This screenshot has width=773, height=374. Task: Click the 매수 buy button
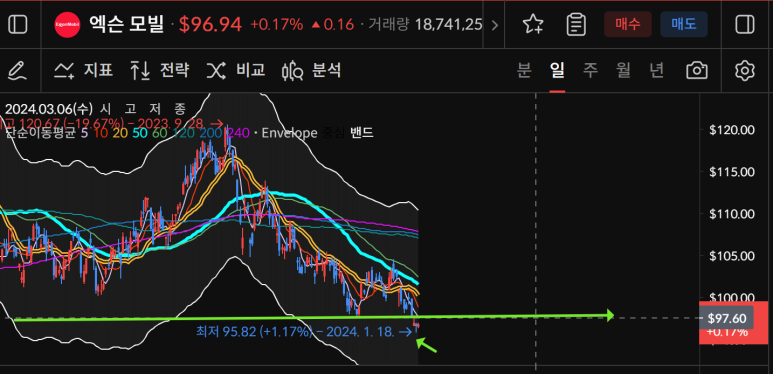point(628,24)
